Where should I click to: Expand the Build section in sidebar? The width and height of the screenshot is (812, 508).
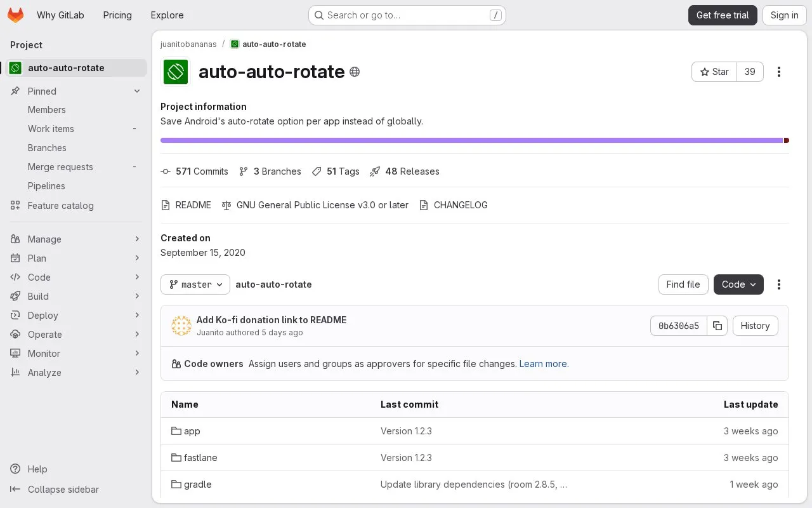(76, 297)
